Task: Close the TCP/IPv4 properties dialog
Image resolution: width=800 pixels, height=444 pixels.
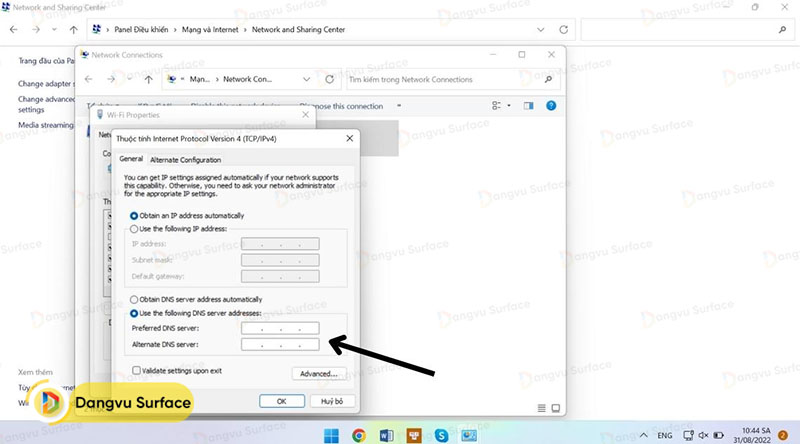Action: tap(349, 138)
